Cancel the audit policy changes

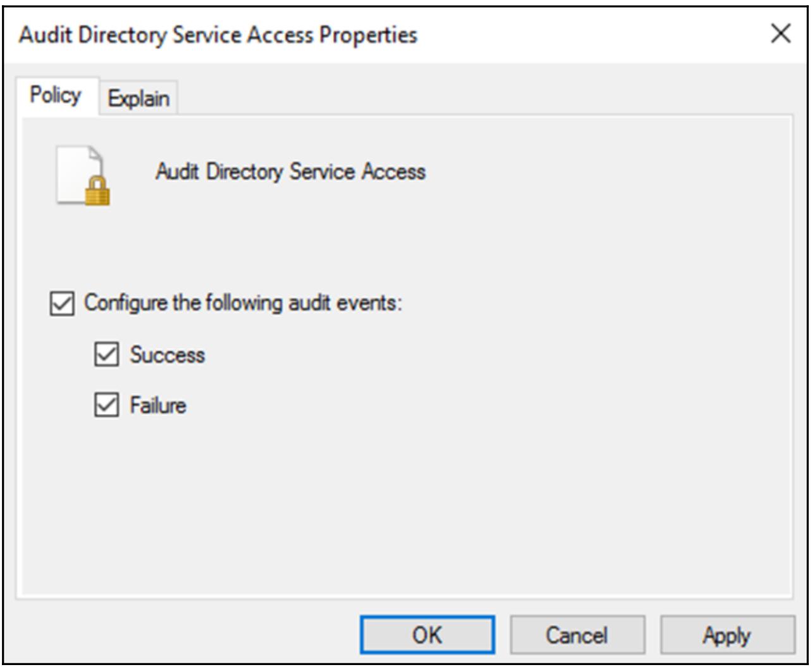[577, 635]
